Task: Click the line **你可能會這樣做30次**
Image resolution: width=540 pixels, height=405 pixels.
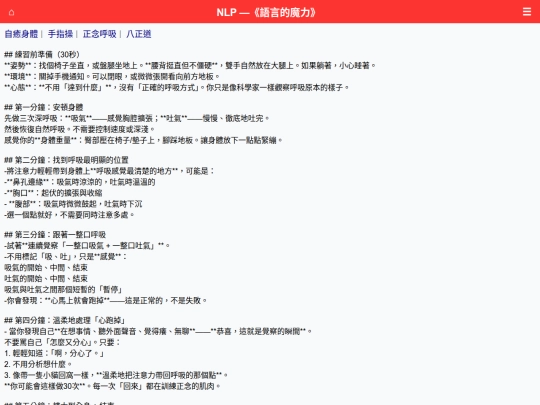Action: click(112, 386)
